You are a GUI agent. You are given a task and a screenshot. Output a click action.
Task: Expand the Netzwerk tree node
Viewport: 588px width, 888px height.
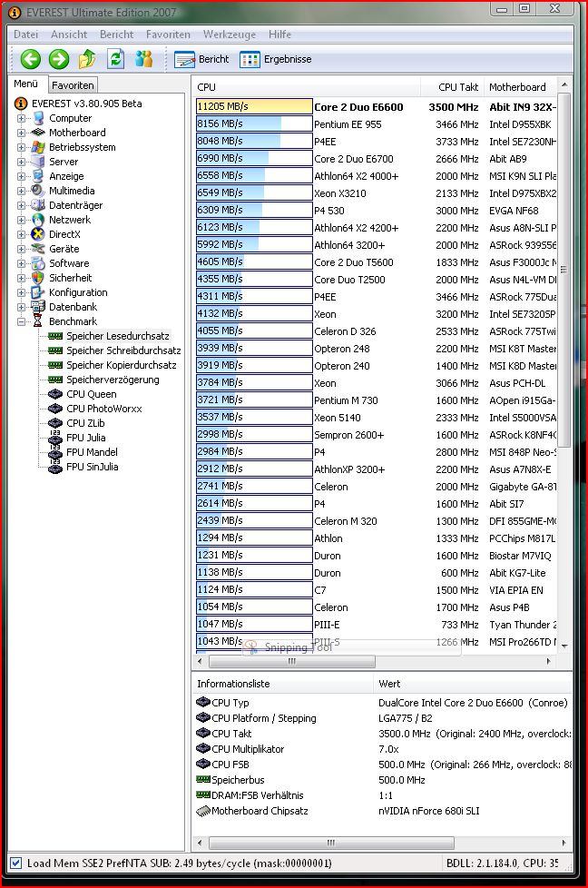pyautogui.click(x=21, y=221)
